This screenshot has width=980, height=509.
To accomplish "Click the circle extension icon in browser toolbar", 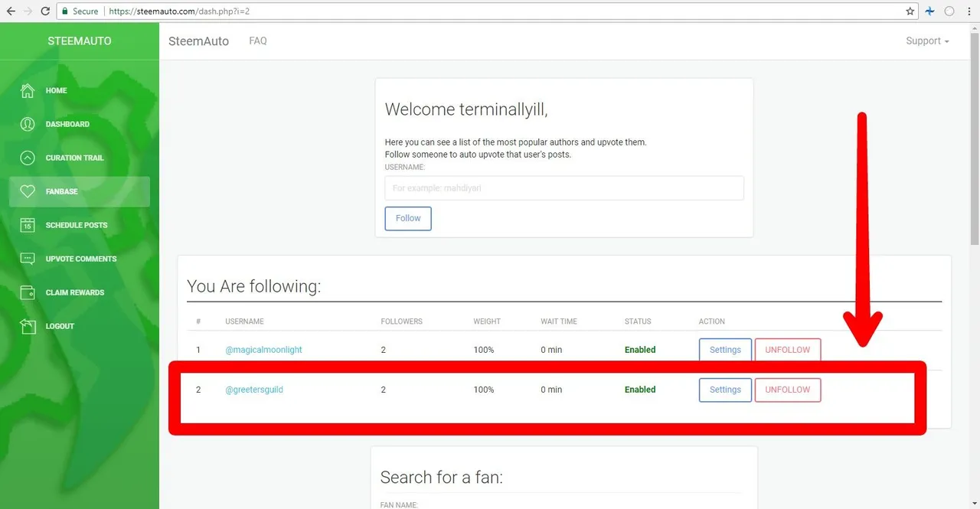I will coord(949,11).
